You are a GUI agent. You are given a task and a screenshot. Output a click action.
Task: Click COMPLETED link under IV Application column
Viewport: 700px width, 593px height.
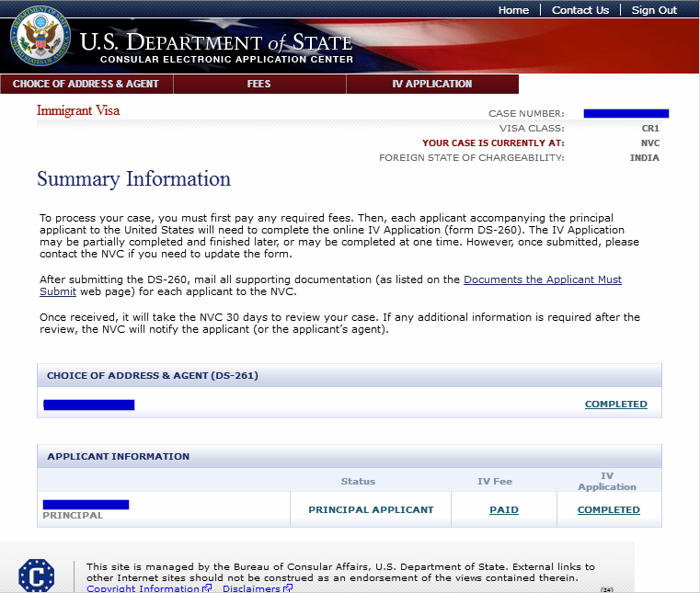pos(609,509)
